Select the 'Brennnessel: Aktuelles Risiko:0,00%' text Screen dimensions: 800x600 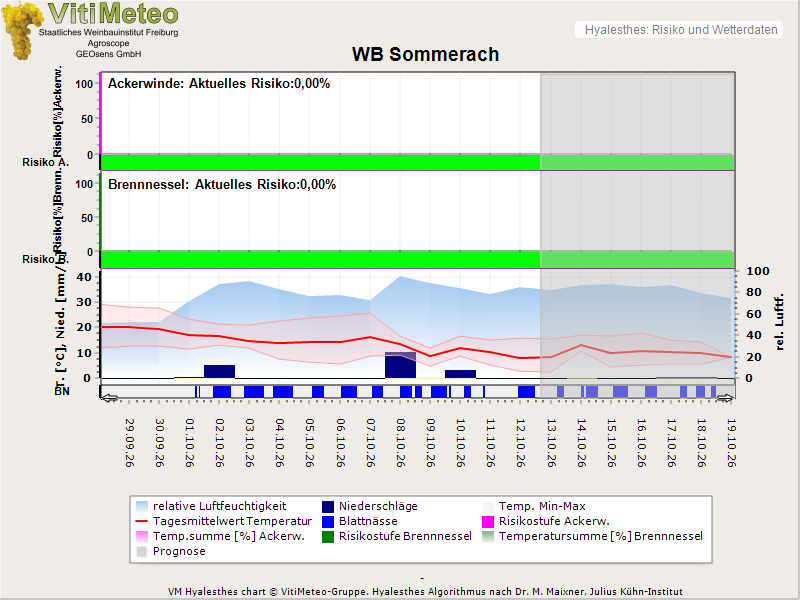coord(222,185)
